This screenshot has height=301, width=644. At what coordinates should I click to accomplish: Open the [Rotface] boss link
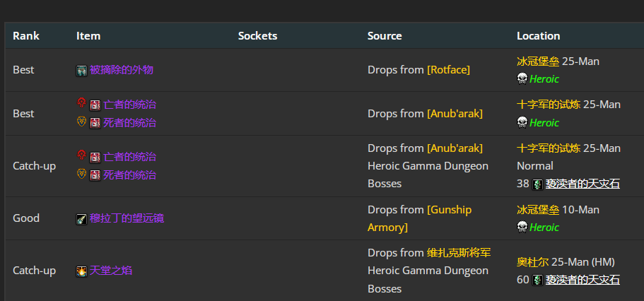[x=448, y=70]
